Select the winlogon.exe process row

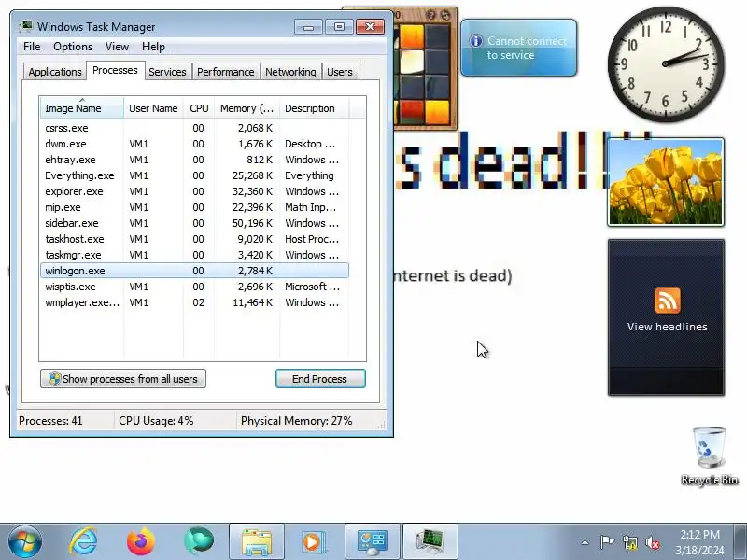tap(194, 271)
